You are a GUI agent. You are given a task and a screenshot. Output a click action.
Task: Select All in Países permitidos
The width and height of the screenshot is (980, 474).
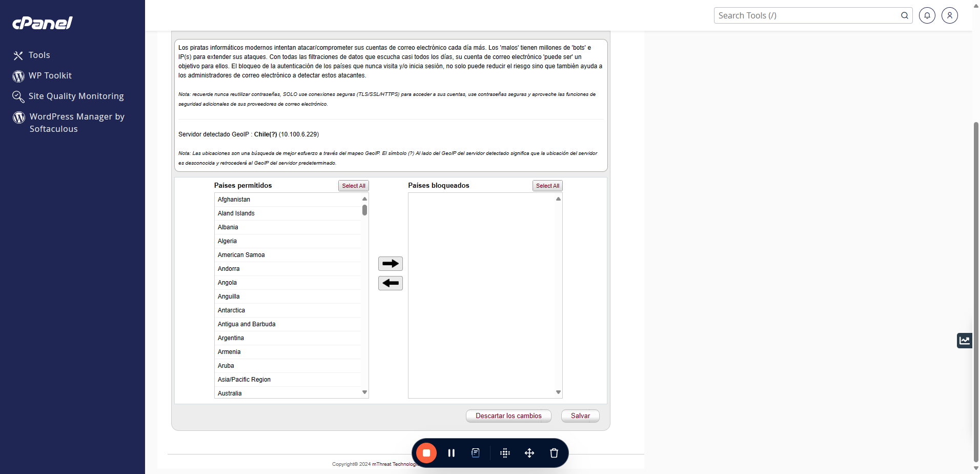tap(354, 186)
